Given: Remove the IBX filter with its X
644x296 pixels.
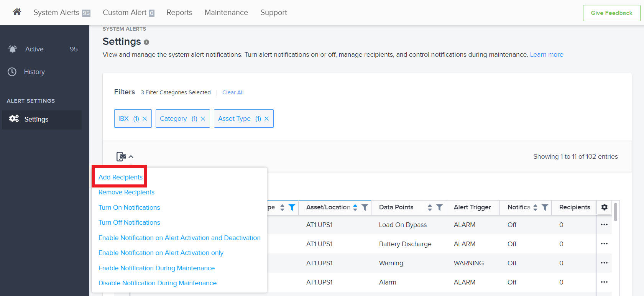Looking at the screenshot, I should (x=145, y=119).
